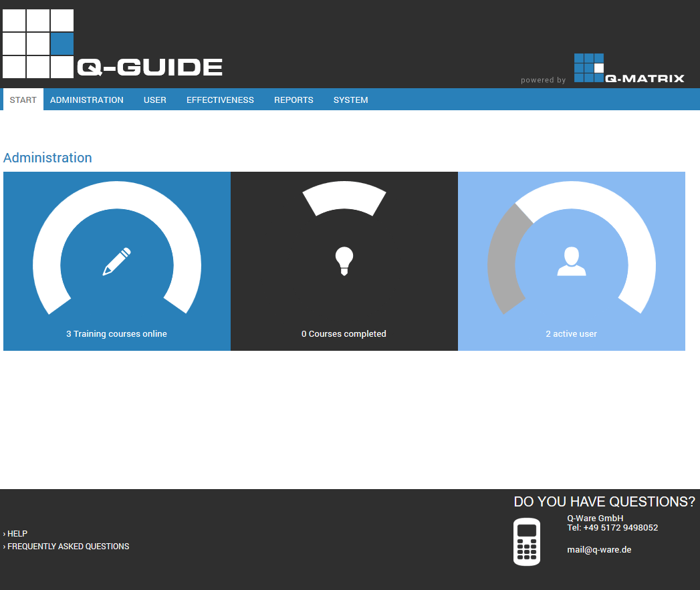700x590 pixels.
Task: Click the START tab
Action: [x=23, y=100]
